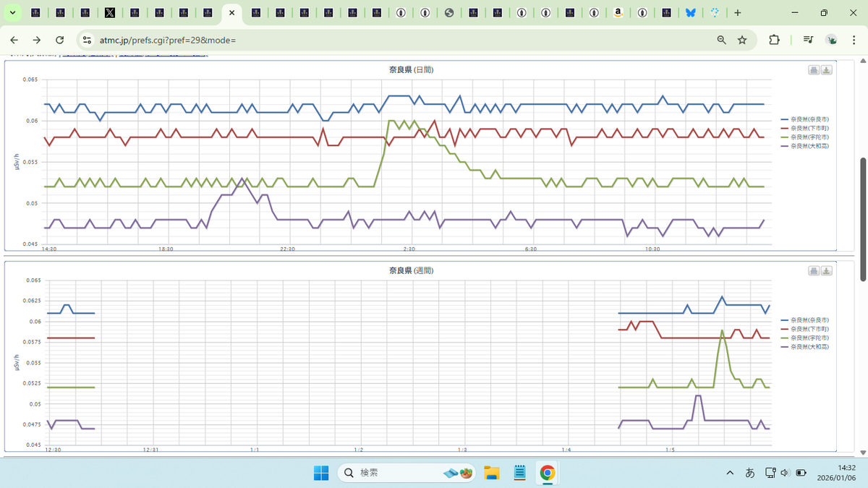Open the media control toolbar icon

click(x=808, y=40)
